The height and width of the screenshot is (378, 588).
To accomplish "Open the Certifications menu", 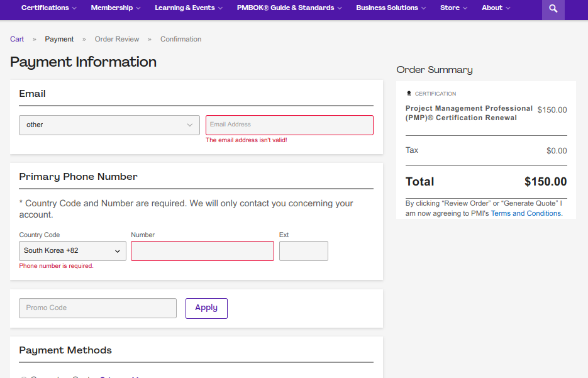I will point(49,8).
